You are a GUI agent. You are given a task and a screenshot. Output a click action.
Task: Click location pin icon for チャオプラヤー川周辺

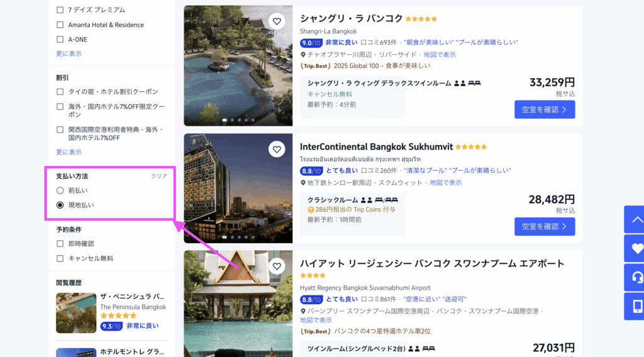[x=303, y=55]
